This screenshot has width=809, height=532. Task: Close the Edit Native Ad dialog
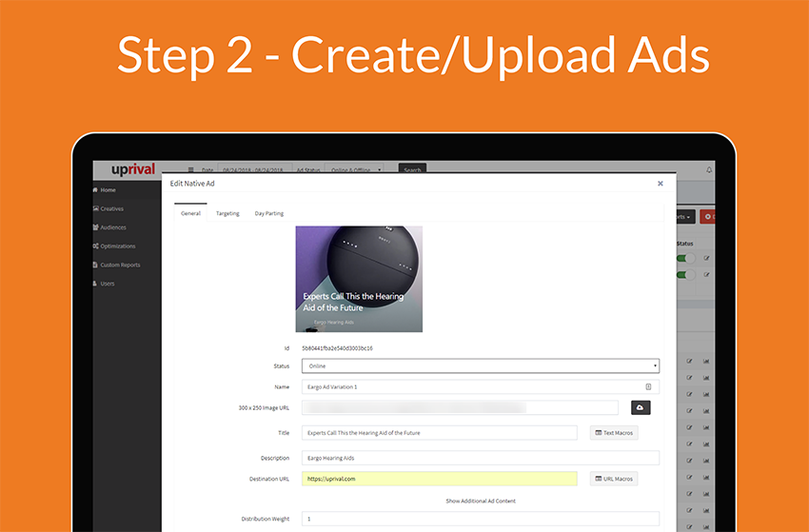pyautogui.click(x=660, y=183)
